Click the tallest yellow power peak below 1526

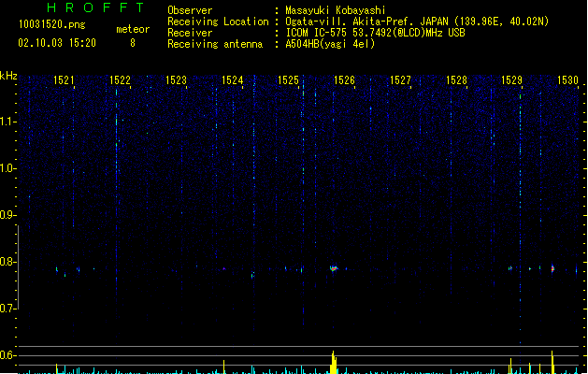[x=333, y=363]
